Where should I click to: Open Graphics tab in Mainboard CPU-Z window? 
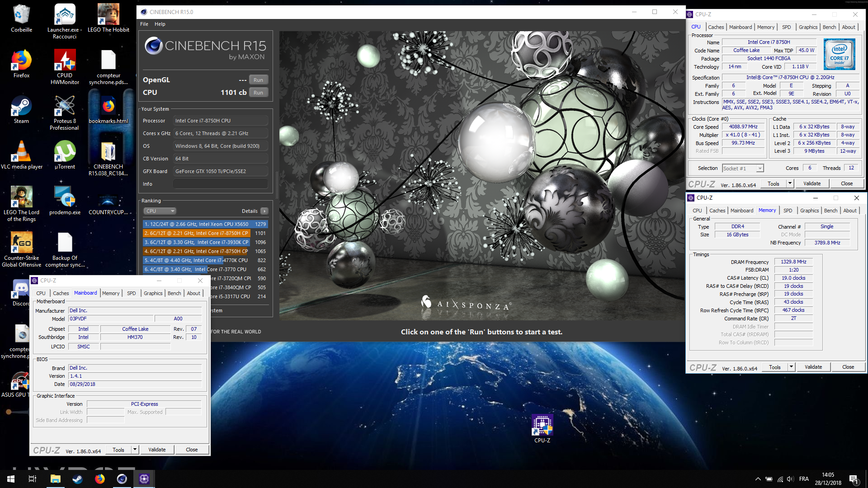pyautogui.click(x=153, y=293)
